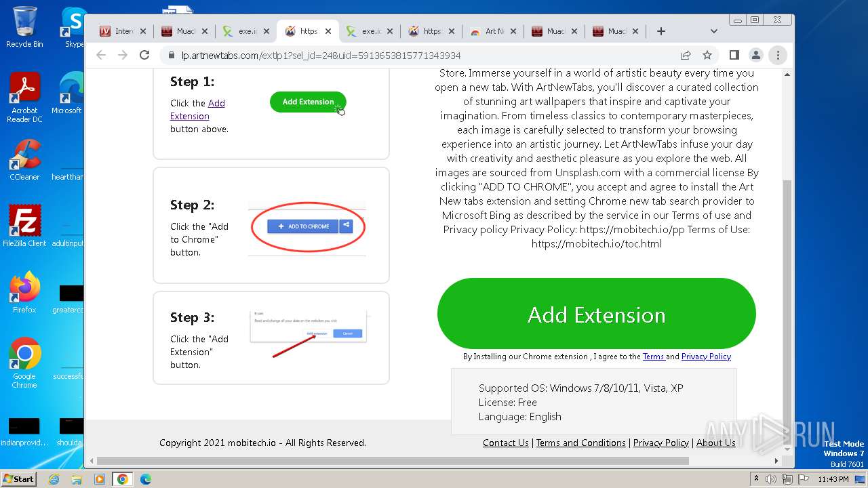Viewport: 868px width, 488px height.
Task: Close the active https tab
Action: coord(328,31)
